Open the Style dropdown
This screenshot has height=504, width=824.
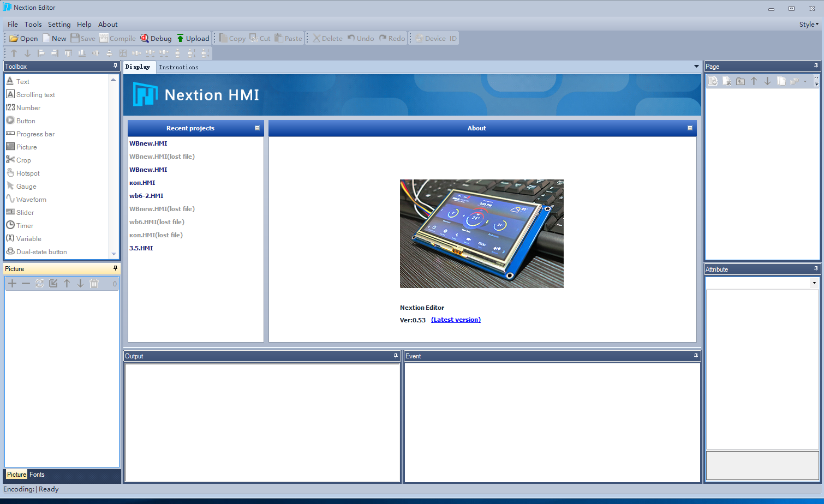(x=809, y=25)
